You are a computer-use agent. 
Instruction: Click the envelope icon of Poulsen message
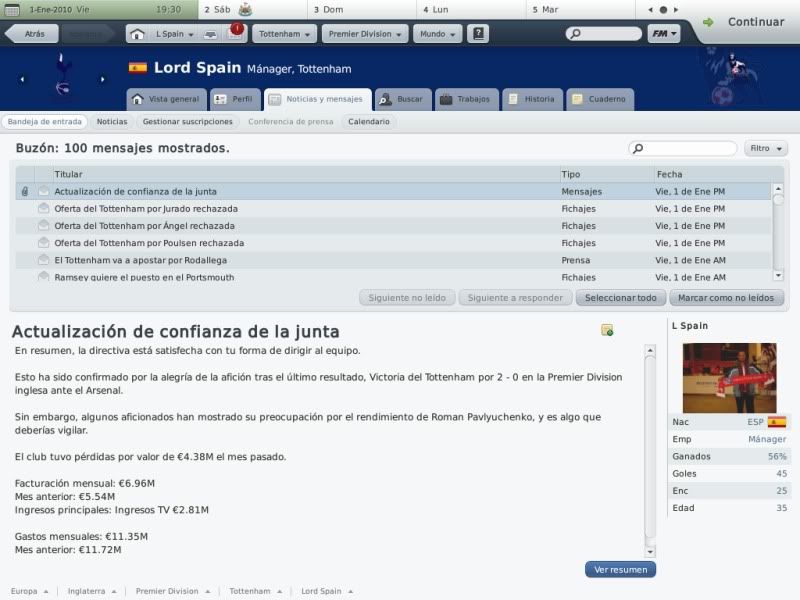44,243
